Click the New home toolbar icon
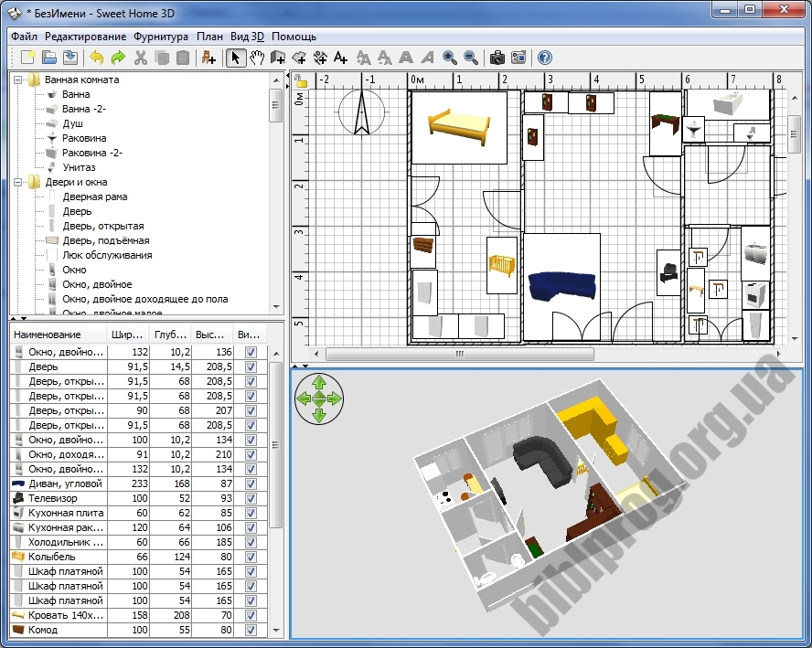The width and height of the screenshot is (812, 648). tap(27, 58)
